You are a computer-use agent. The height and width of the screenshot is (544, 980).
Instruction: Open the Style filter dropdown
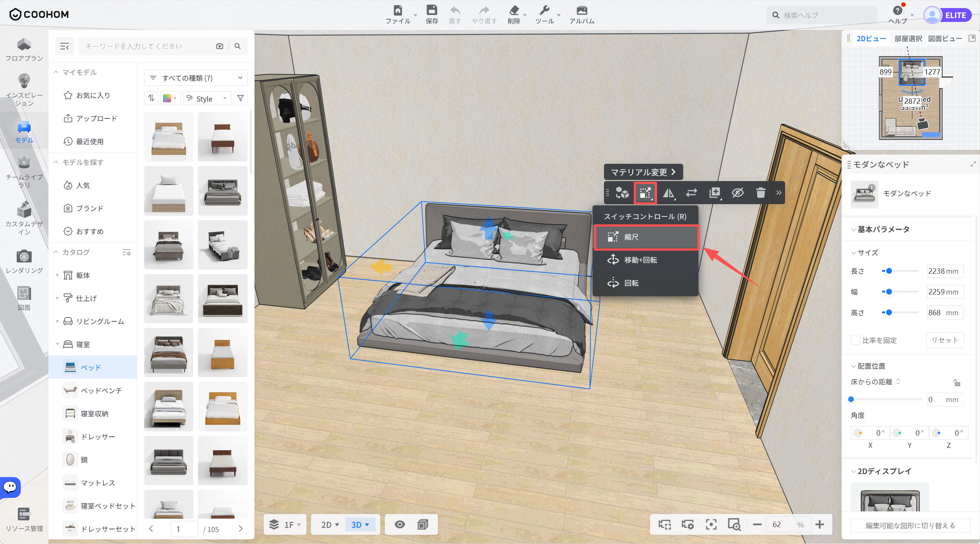[x=207, y=98]
